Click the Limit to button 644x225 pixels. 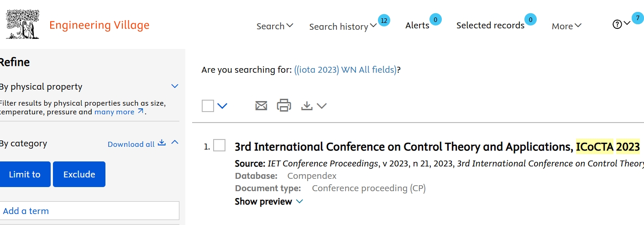(x=25, y=174)
